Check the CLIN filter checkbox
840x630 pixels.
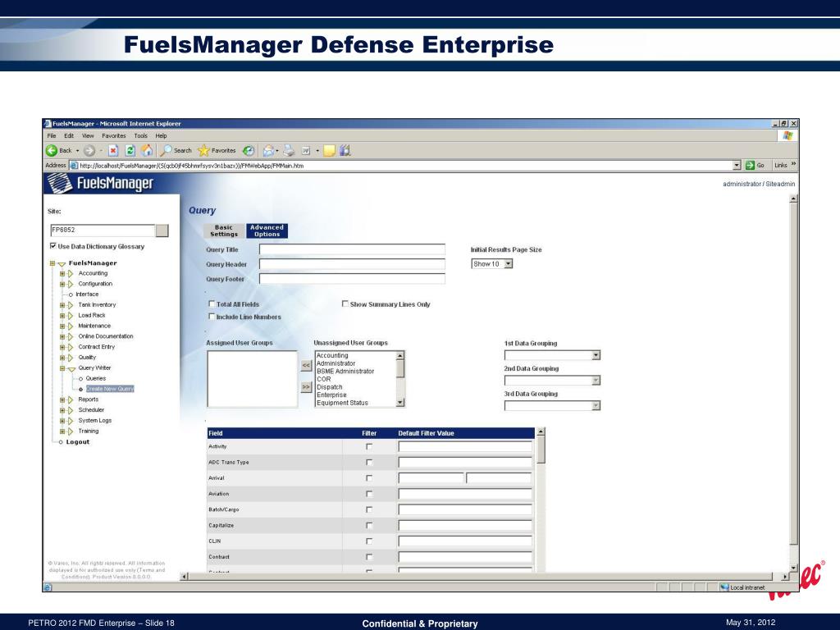click(x=369, y=541)
